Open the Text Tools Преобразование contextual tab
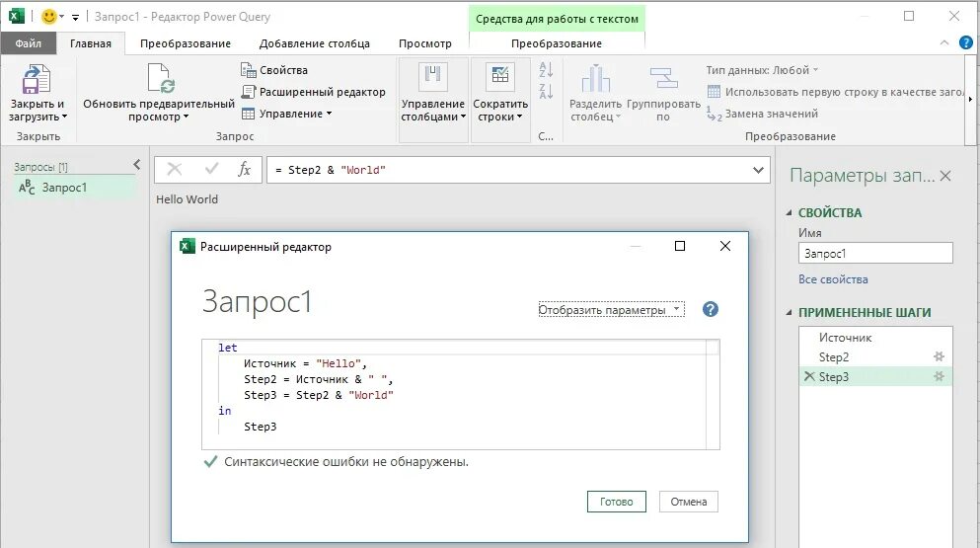 click(557, 43)
